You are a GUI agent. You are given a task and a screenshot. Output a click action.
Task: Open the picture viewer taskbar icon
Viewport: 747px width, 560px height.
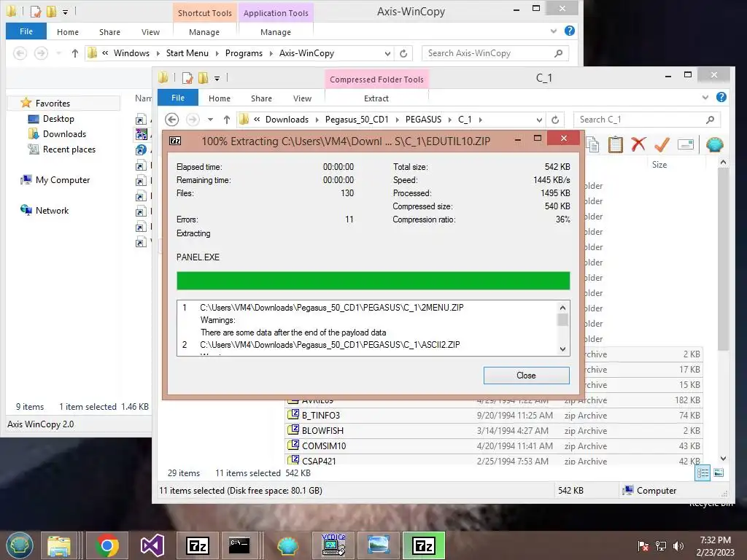click(379, 545)
